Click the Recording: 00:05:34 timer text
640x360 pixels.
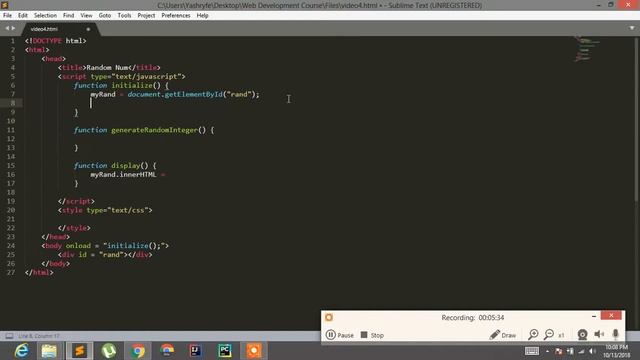(473, 318)
